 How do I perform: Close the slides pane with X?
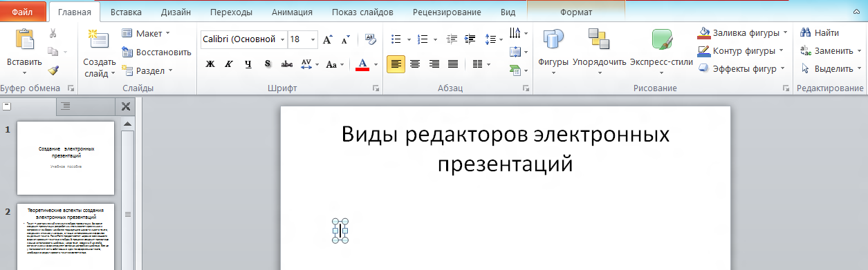point(125,106)
